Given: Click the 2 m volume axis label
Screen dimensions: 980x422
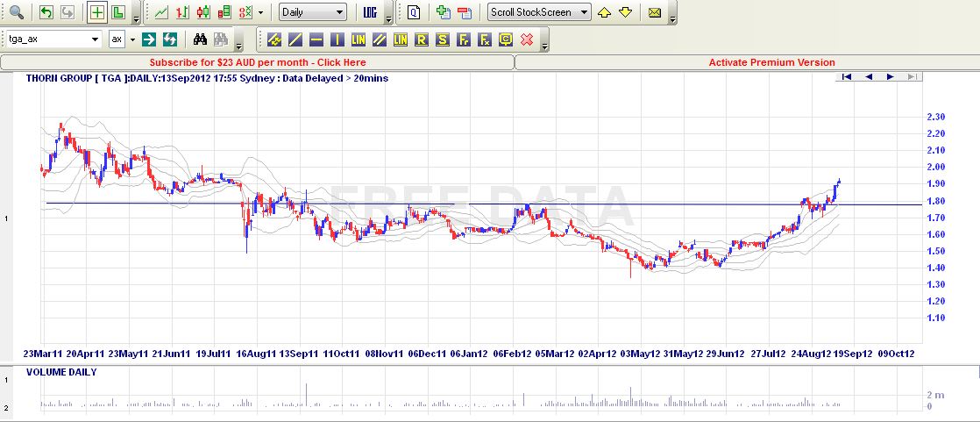Looking at the screenshot, I should pos(935,395).
